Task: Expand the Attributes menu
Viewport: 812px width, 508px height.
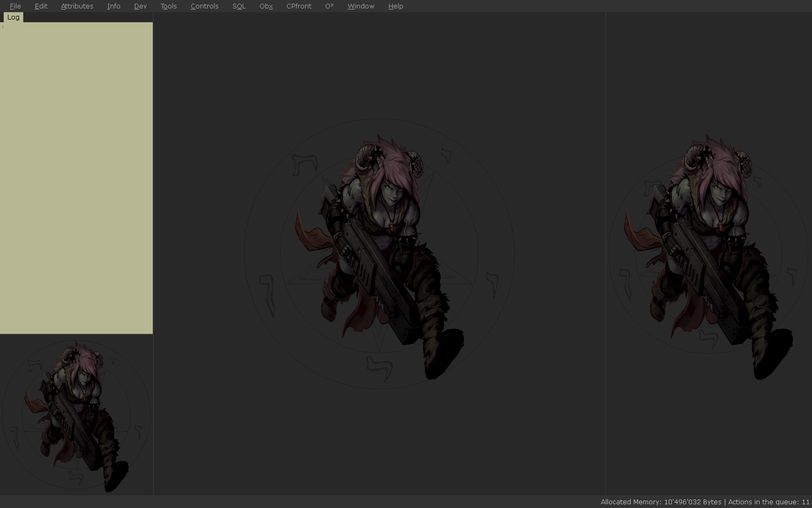Action: tap(77, 6)
